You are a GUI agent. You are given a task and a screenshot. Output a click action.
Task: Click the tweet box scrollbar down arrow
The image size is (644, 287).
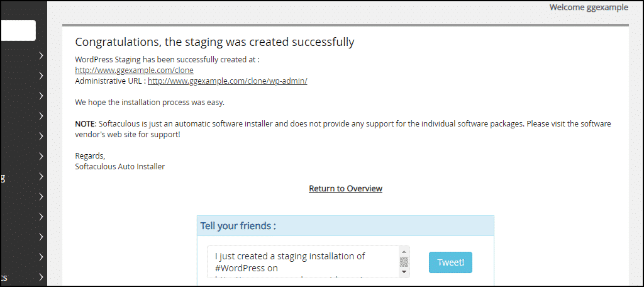tap(404, 272)
